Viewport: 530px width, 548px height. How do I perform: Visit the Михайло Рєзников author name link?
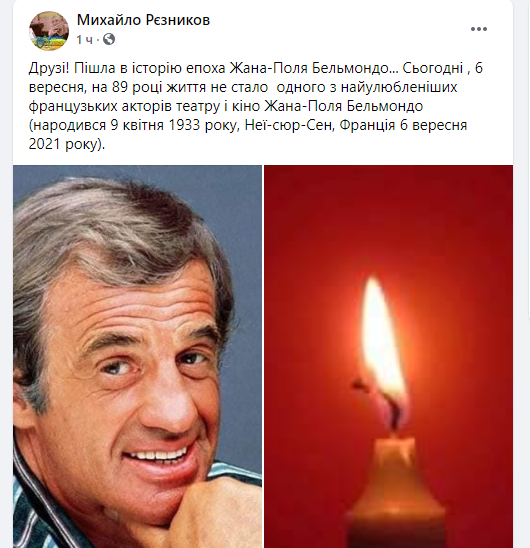point(143,20)
